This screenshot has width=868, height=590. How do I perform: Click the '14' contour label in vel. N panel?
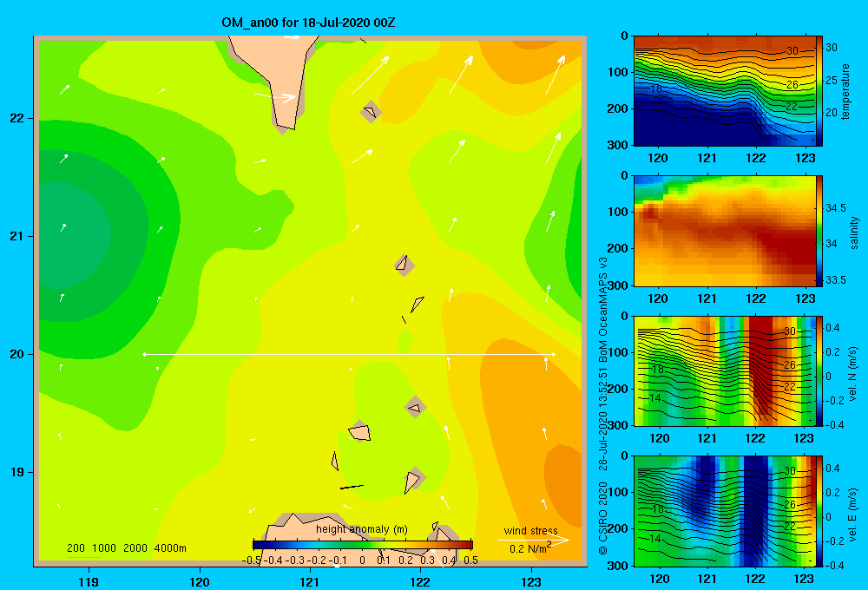tap(654, 398)
